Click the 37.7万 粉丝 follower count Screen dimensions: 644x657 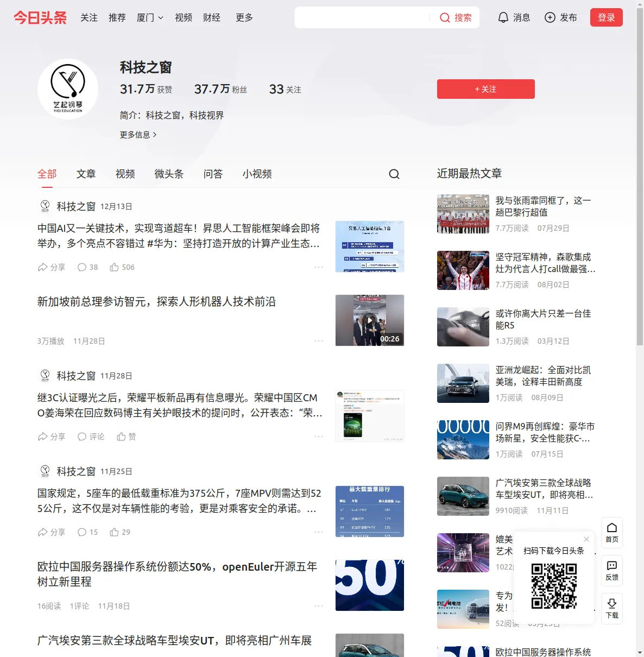pos(220,89)
